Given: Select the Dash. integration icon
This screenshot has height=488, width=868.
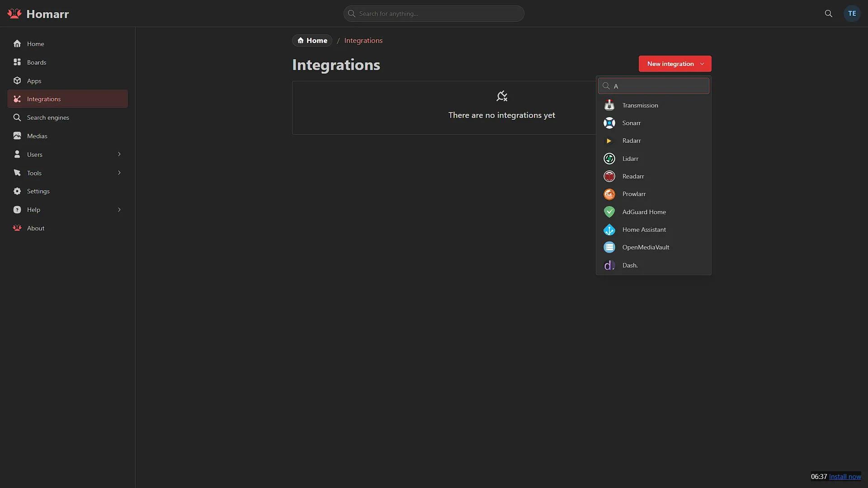Looking at the screenshot, I should click(609, 265).
